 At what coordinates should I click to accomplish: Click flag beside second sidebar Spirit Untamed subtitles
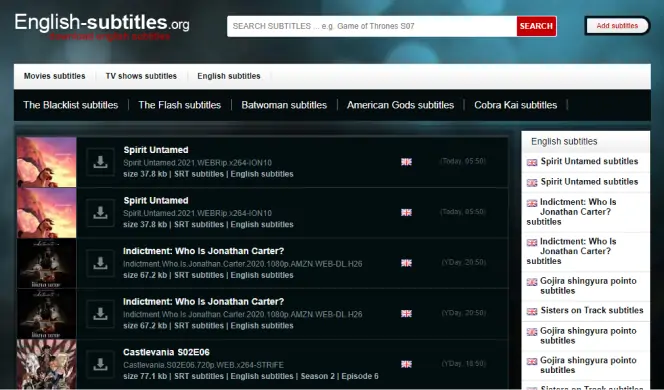point(532,183)
